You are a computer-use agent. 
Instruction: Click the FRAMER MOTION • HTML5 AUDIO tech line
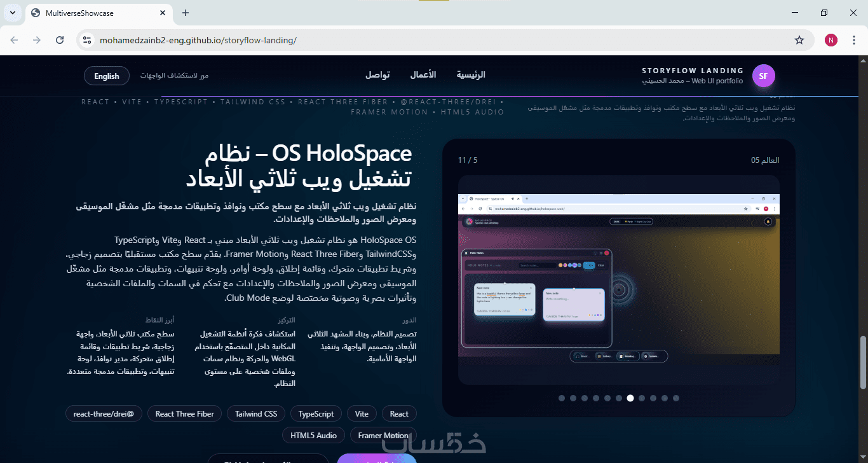click(x=428, y=112)
